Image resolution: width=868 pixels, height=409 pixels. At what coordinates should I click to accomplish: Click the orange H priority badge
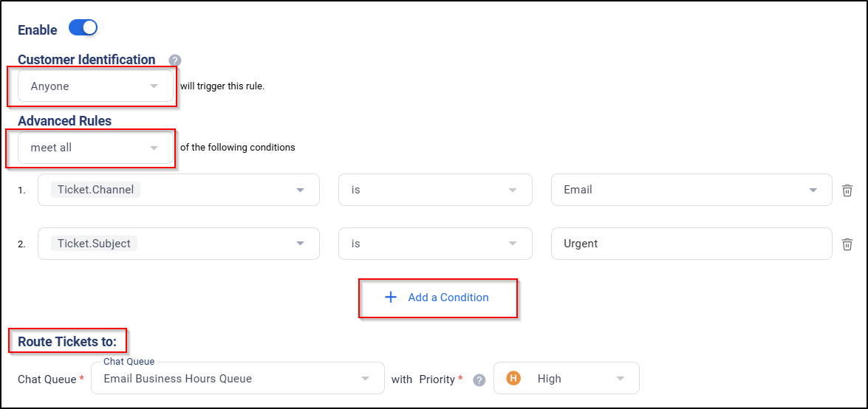(x=513, y=379)
